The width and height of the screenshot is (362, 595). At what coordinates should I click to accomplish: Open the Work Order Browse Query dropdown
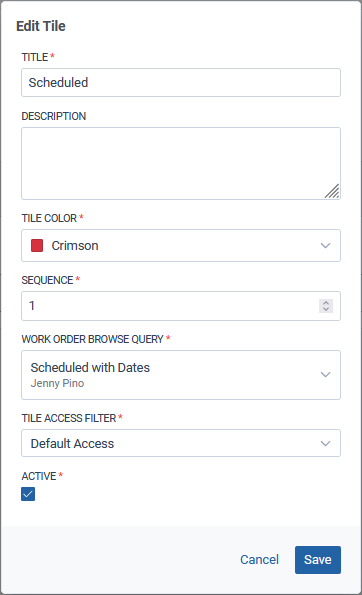point(181,375)
